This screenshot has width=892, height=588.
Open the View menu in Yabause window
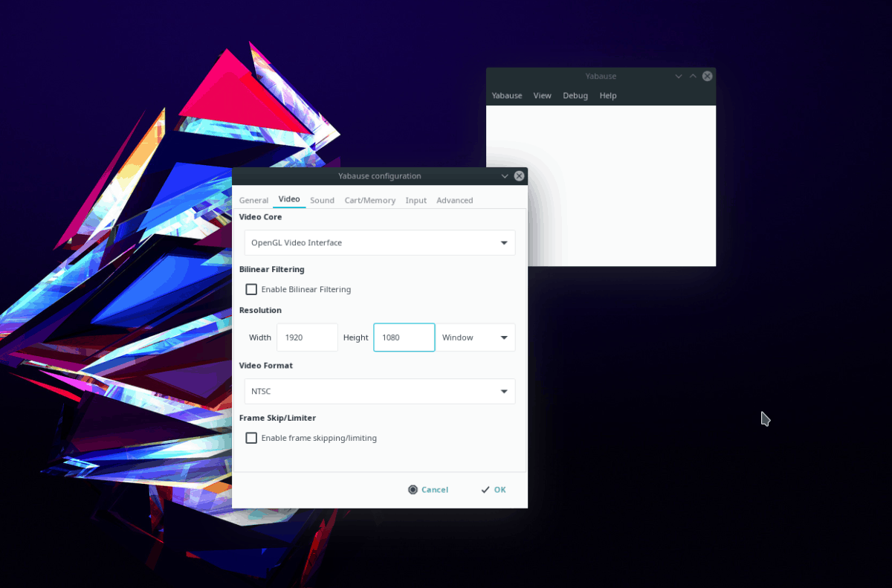542,95
